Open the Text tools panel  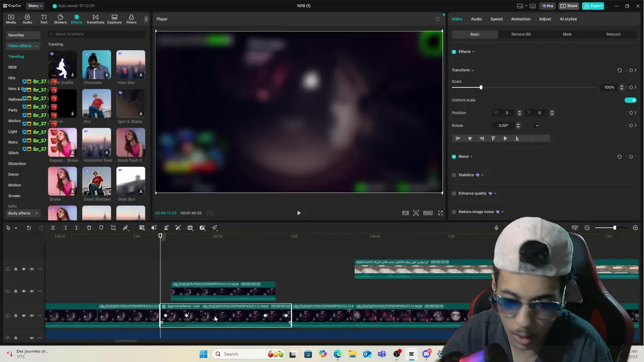tap(44, 19)
